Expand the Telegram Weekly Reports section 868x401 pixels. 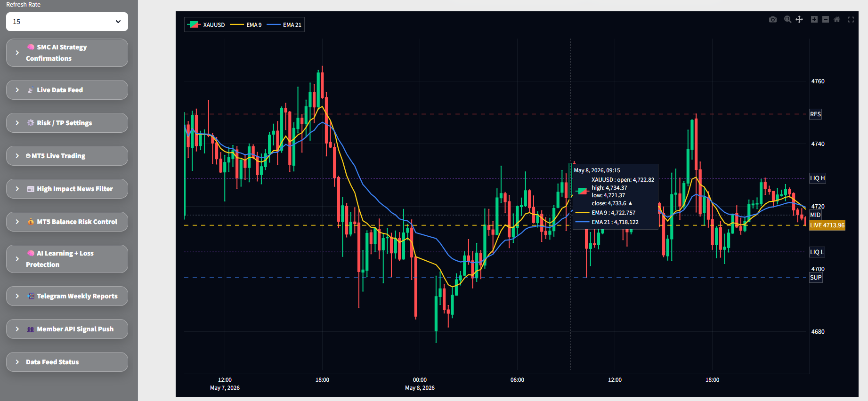(x=67, y=296)
